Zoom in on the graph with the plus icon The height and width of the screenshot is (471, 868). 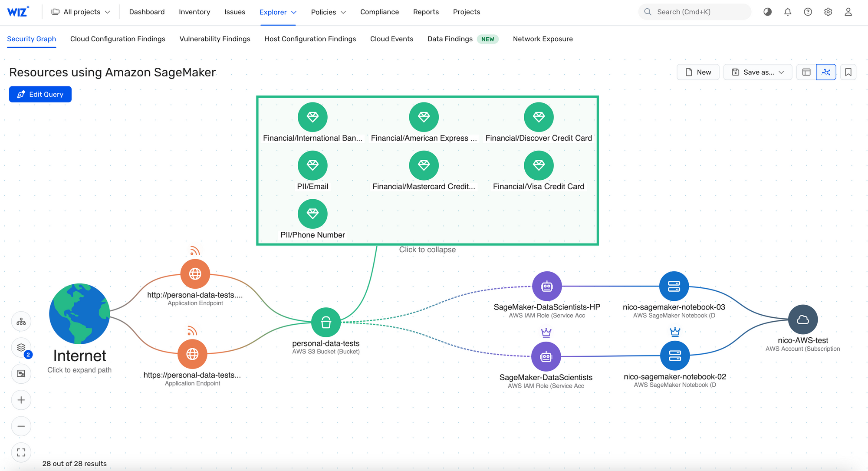click(21, 400)
